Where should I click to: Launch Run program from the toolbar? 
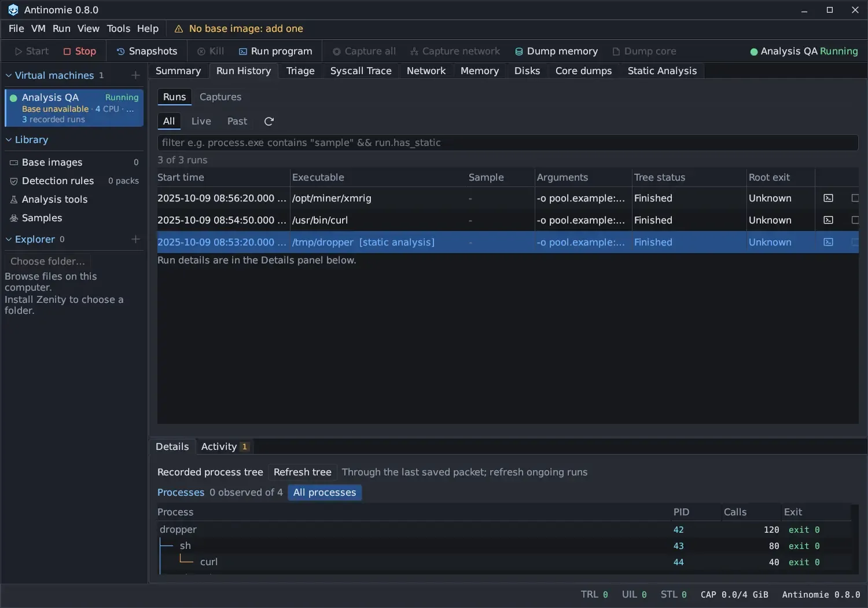click(275, 51)
